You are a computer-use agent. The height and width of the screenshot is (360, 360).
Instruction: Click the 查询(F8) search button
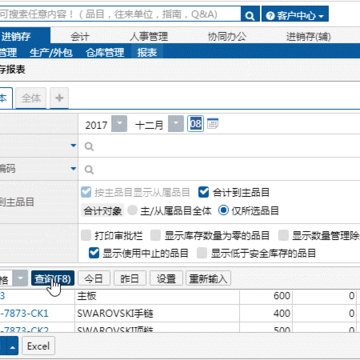[x=53, y=278]
